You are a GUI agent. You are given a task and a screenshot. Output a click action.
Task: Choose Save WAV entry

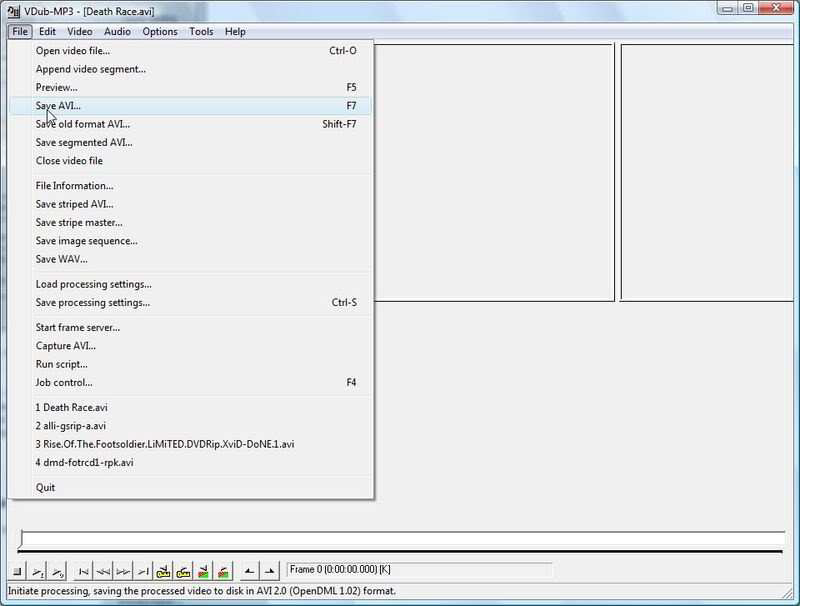point(191,259)
